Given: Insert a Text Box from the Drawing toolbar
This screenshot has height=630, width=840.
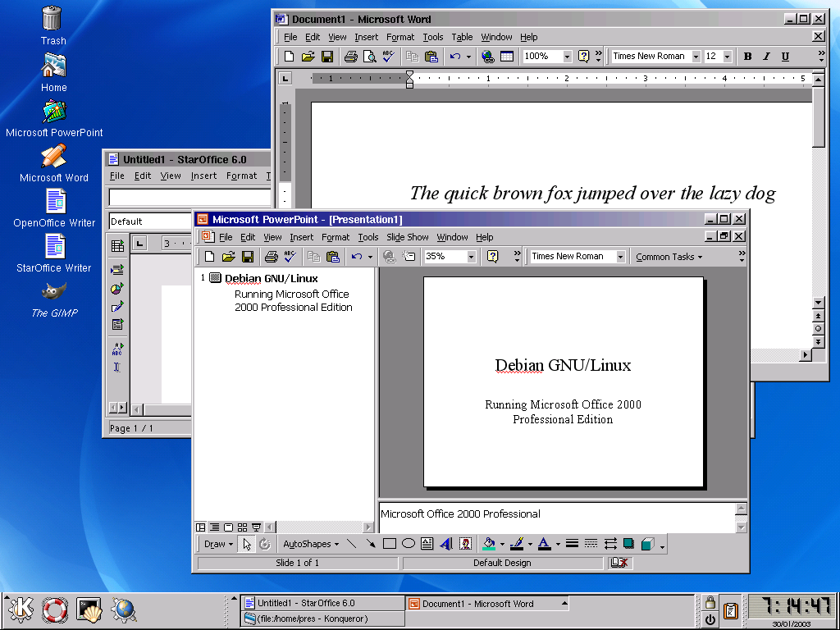Looking at the screenshot, I should point(427,544).
